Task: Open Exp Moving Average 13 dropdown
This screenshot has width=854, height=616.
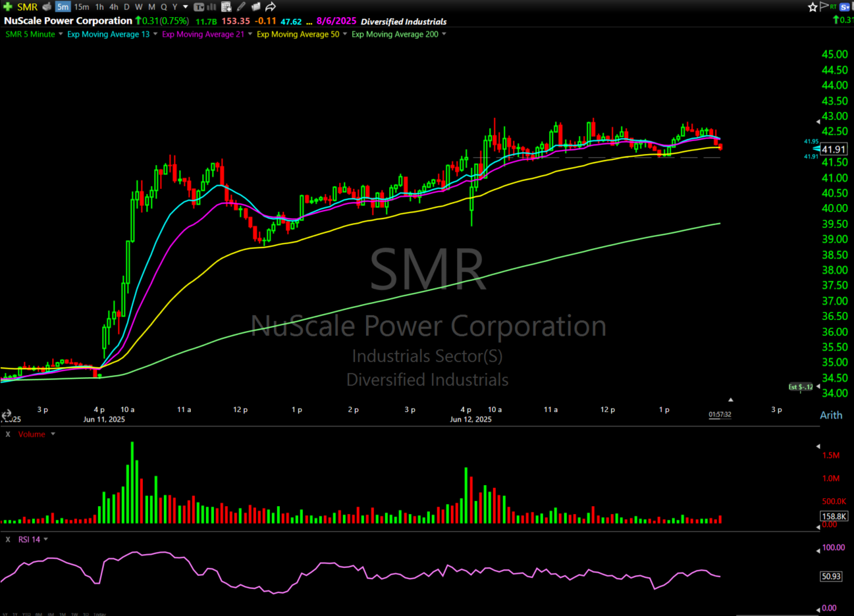Action: (155, 34)
